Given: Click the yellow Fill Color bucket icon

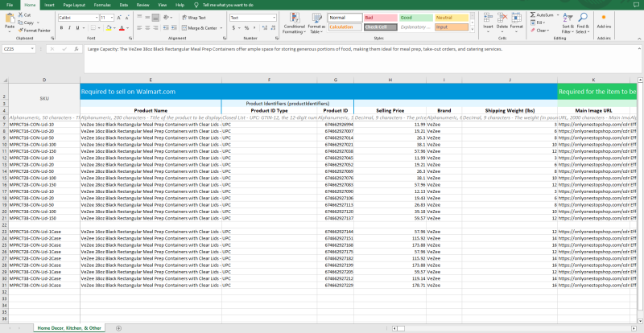Looking at the screenshot, I should (x=109, y=28).
